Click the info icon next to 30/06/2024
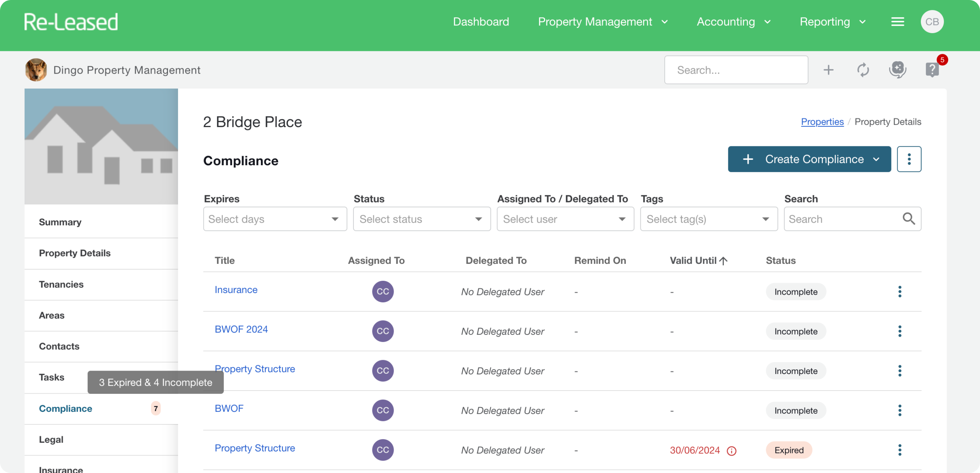980x473 pixels. pyautogui.click(x=731, y=451)
